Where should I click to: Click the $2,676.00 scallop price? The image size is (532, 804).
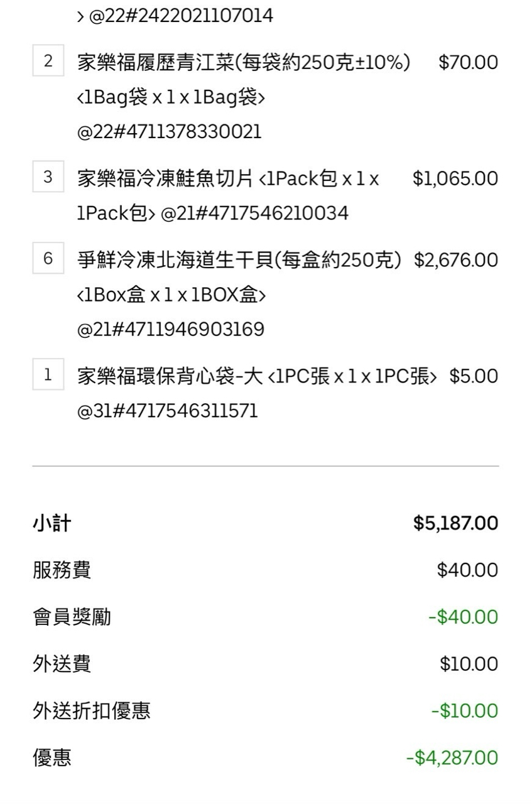click(x=455, y=260)
